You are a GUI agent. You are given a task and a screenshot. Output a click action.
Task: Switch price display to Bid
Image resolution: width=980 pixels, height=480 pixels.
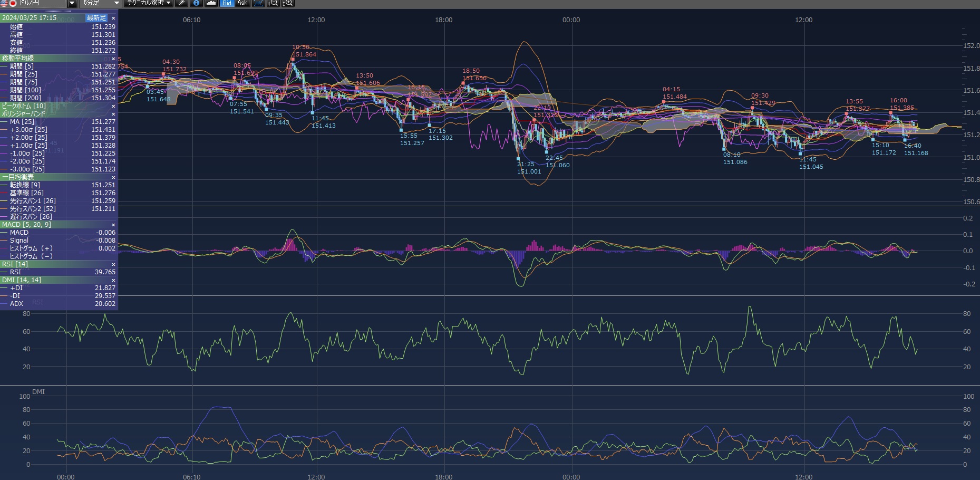pos(227,3)
